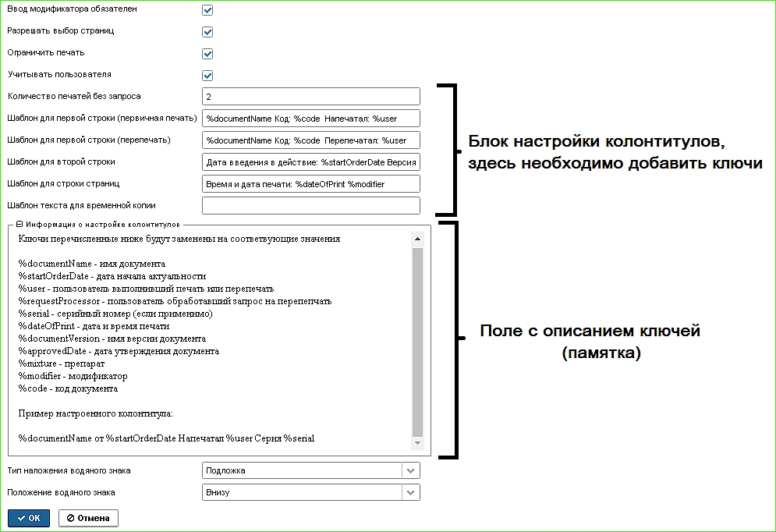Click "%mixture - препарат" line

[x=62, y=364]
